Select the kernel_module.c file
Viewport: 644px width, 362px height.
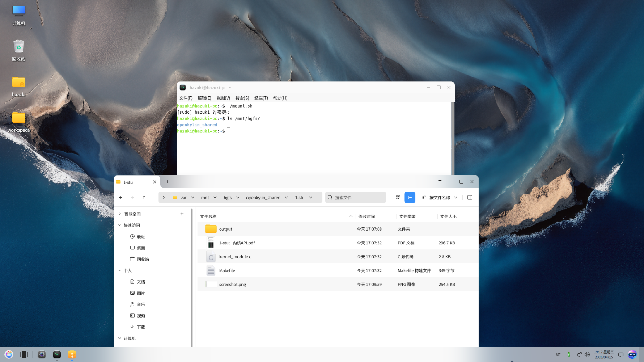coord(235,257)
